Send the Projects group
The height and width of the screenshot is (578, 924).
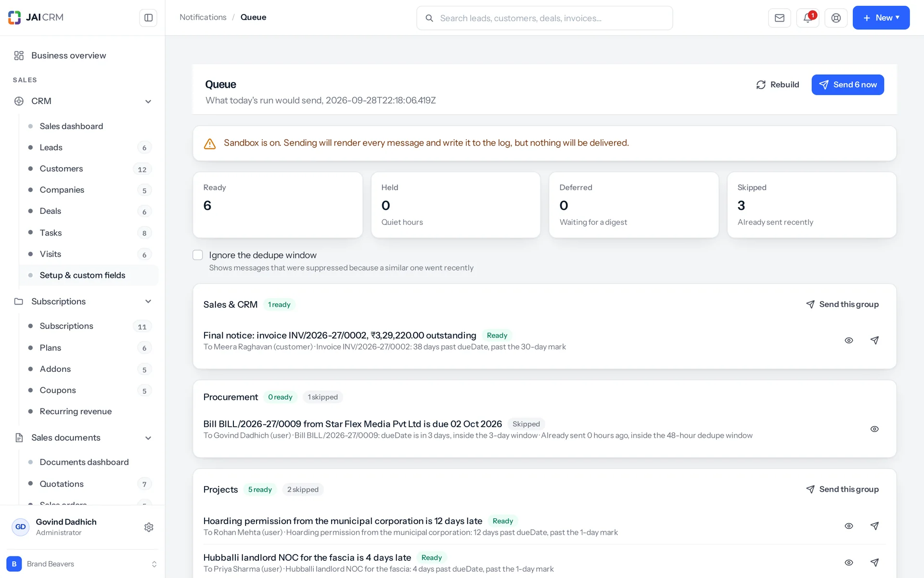coord(842,489)
